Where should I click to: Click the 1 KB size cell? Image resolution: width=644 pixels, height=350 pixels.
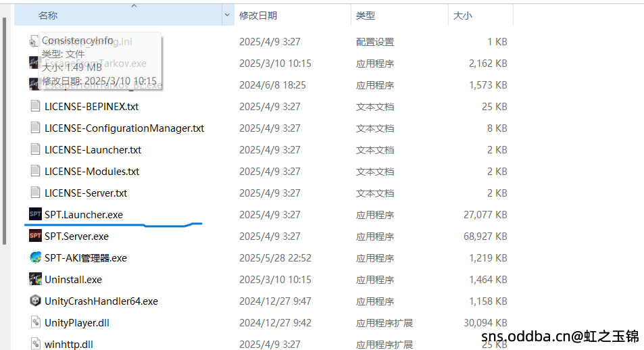tap(497, 42)
